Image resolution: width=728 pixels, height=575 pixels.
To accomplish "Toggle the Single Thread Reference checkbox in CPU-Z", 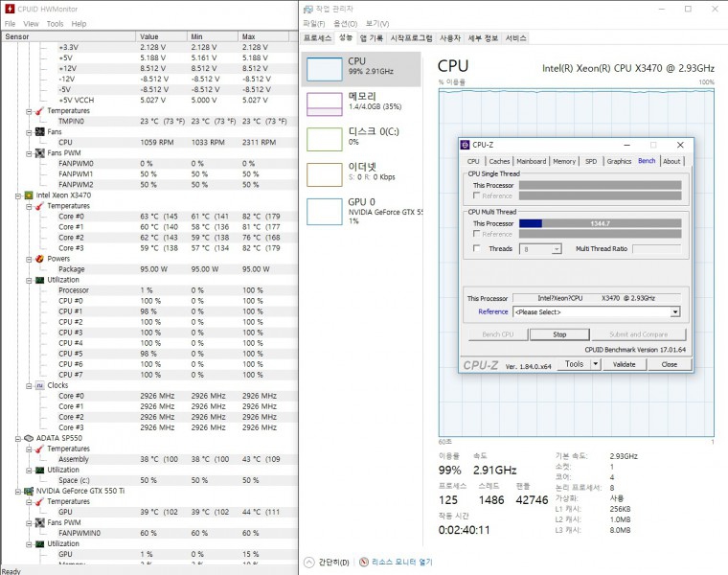I will point(476,195).
